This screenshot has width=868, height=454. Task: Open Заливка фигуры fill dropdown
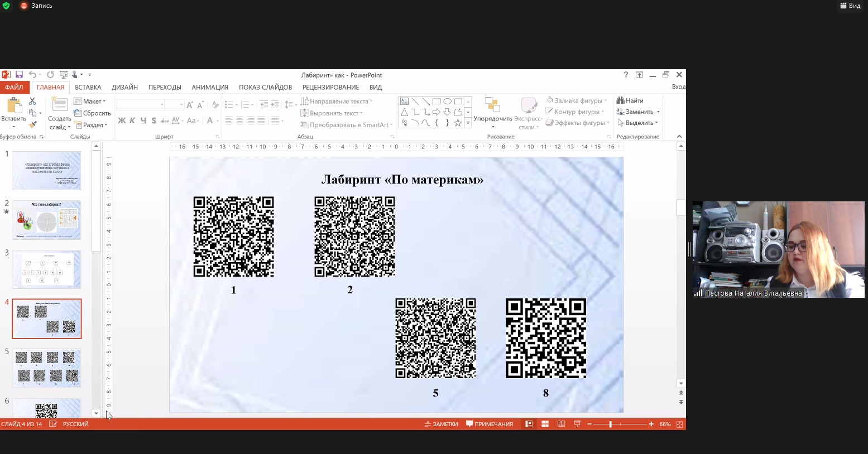point(577,100)
